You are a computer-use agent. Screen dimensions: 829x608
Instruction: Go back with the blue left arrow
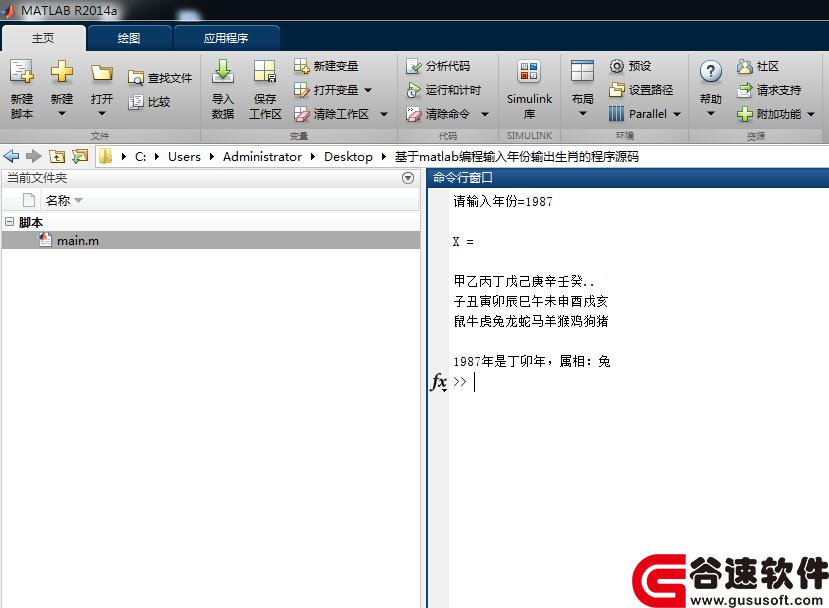pyautogui.click(x=11, y=156)
